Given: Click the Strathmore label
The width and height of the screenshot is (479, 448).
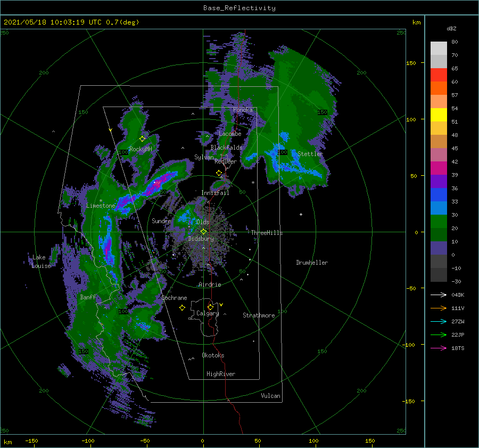Looking at the screenshot, I should tap(259, 315).
